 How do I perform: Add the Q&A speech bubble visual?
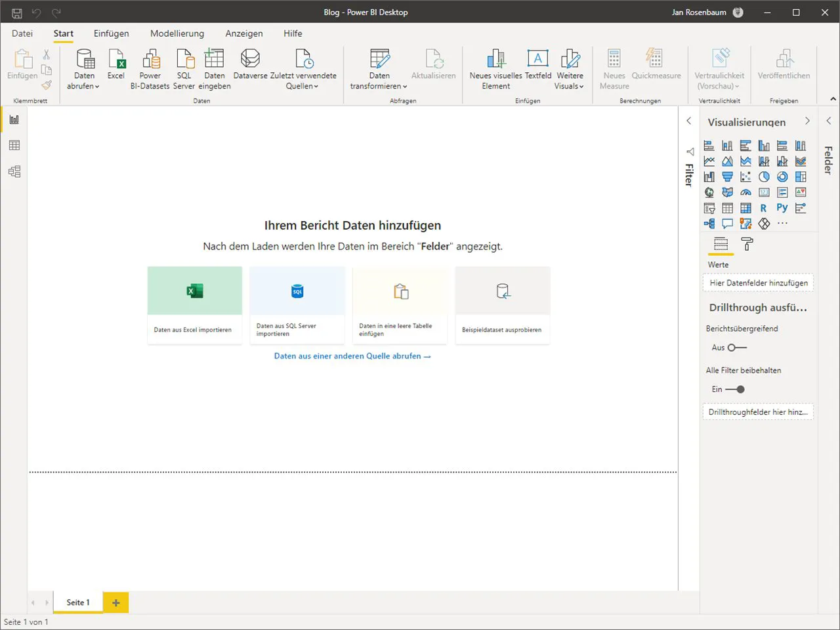727,224
